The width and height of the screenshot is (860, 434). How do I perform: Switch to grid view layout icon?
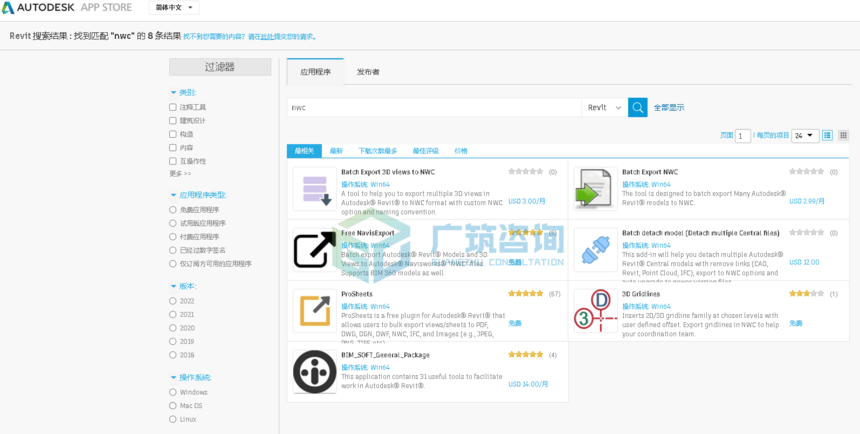[x=844, y=135]
